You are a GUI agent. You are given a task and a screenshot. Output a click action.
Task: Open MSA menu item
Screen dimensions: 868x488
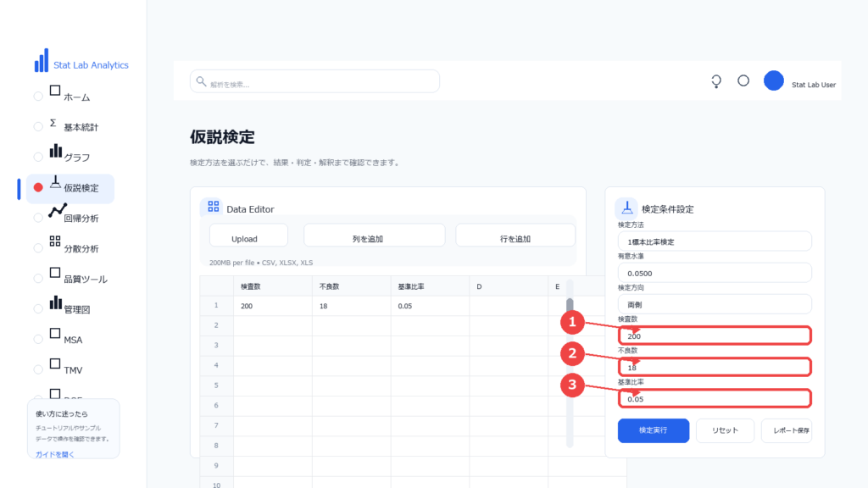(x=73, y=341)
